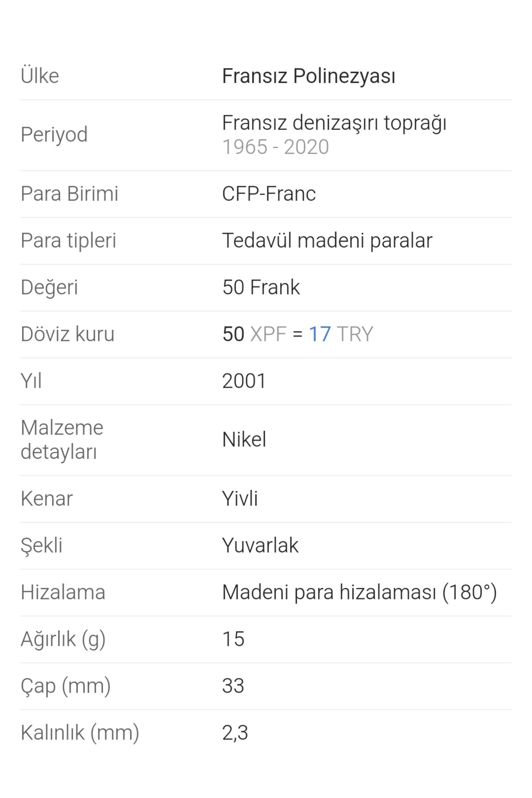This screenshot has width=532, height=798.
Task: Open the Fransız Polinezyası country link
Action: [309, 76]
